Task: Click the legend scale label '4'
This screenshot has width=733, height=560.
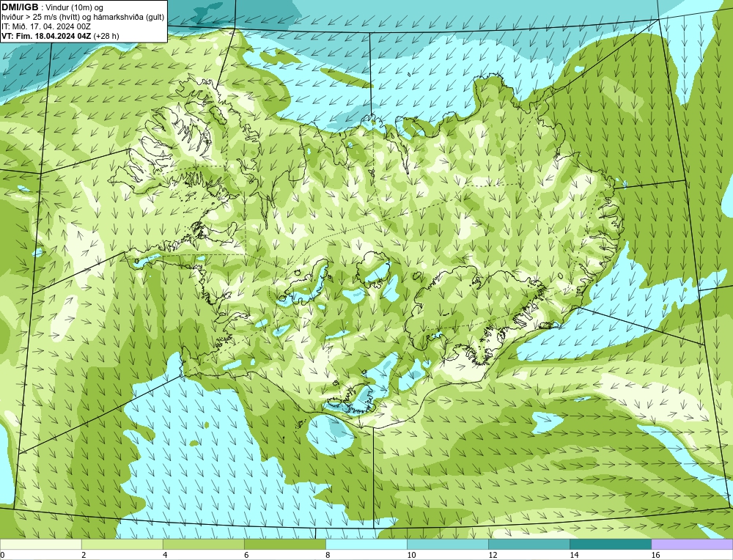Action: pyautogui.click(x=165, y=555)
